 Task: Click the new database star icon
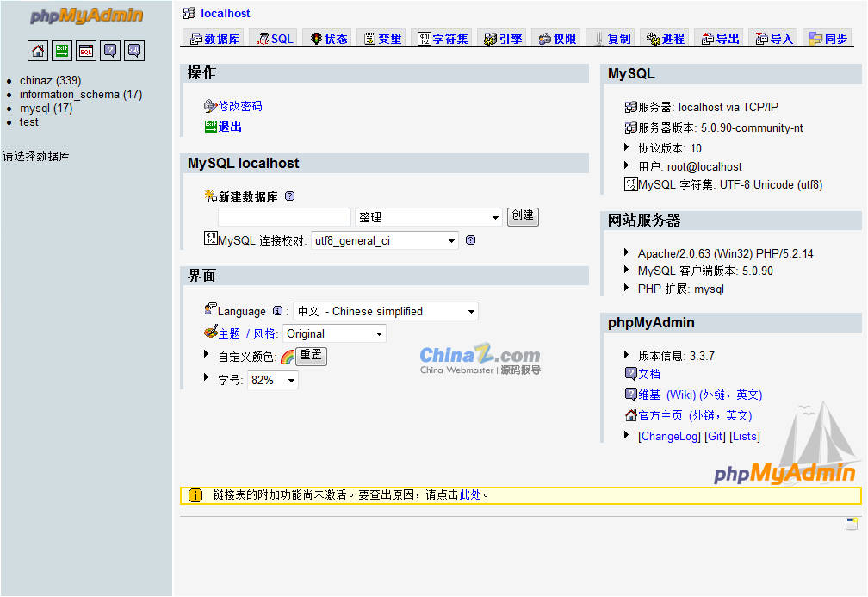210,196
